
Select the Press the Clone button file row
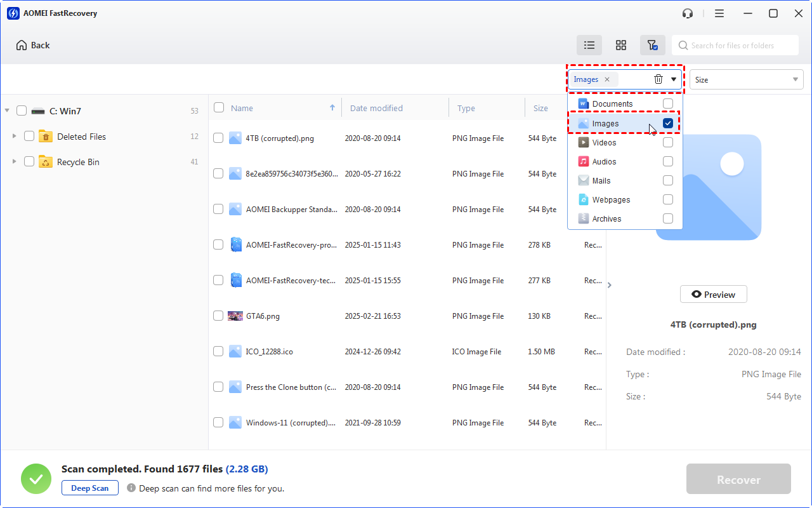[x=407, y=387]
